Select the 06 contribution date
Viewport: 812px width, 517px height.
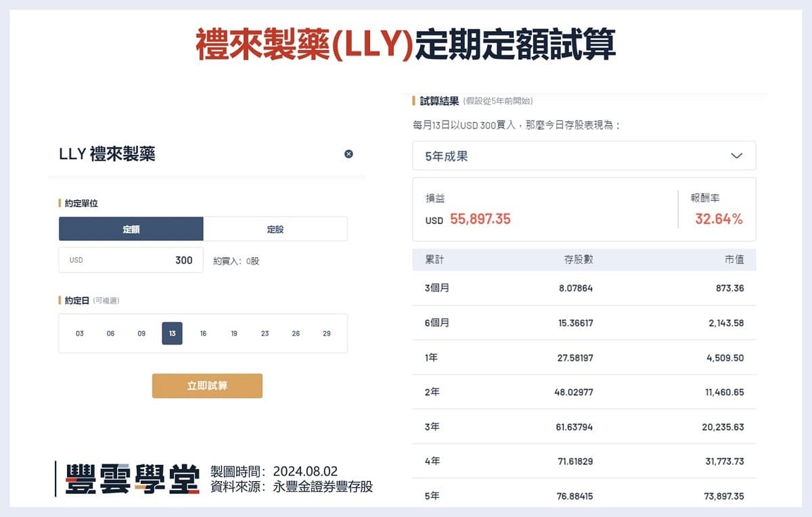[x=110, y=333]
